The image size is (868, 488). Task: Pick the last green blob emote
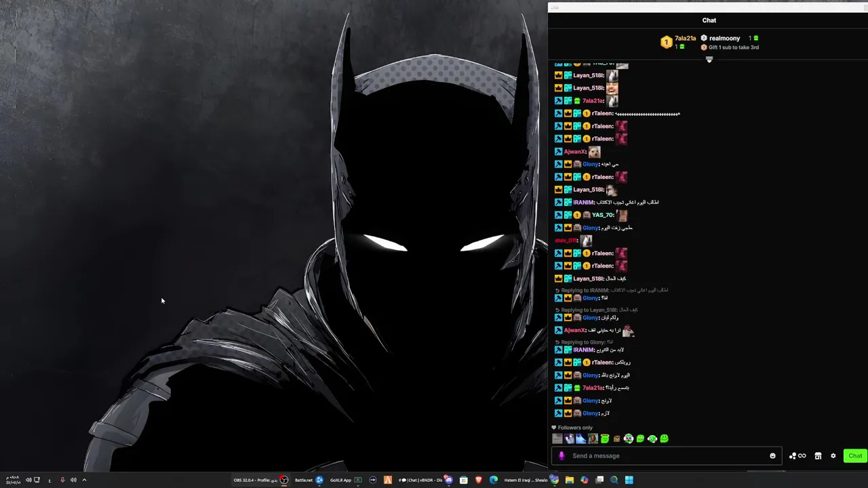(x=664, y=439)
